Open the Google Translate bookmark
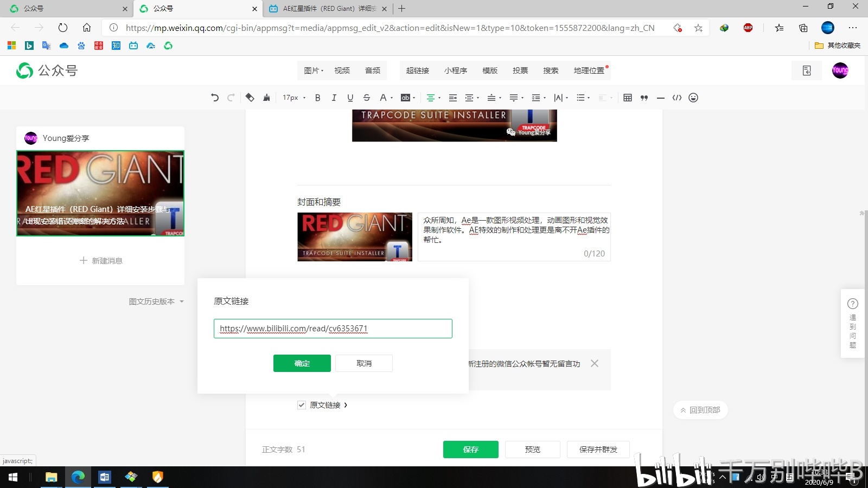868x488 pixels. pyautogui.click(x=47, y=46)
